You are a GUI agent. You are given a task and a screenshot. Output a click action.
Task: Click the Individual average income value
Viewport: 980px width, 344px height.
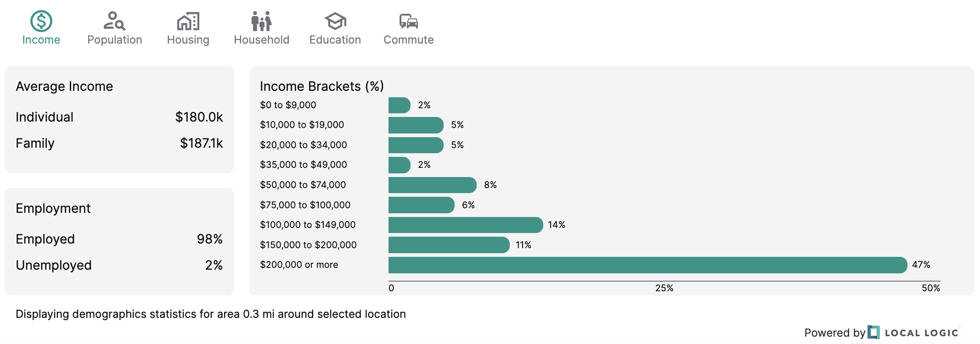pos(199,117)
